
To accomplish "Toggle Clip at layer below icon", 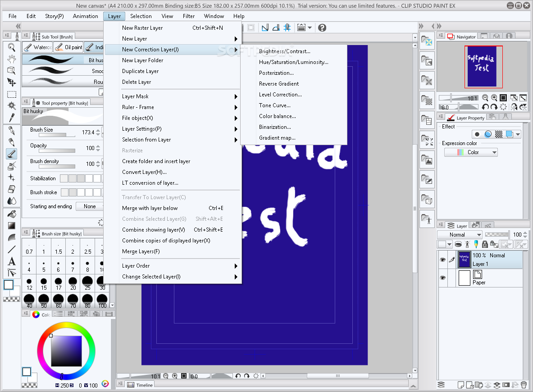I will click(x=458, y=244).
